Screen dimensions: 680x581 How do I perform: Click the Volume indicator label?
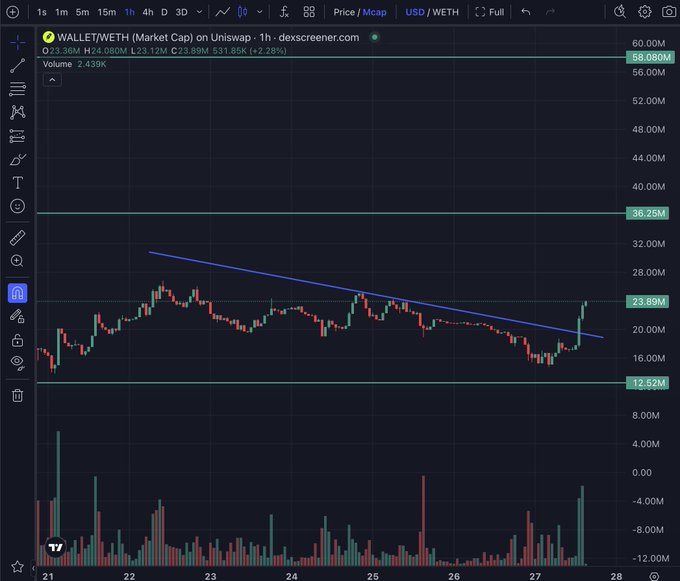57,64
